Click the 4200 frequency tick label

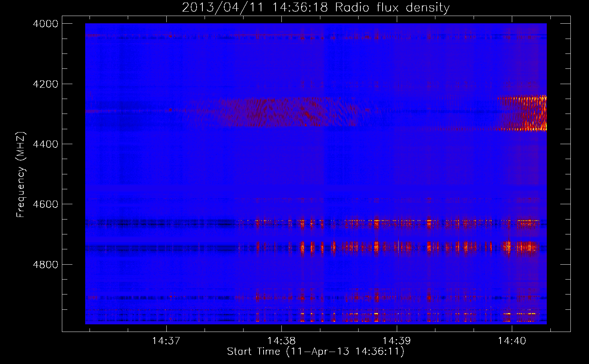click(x=46, y=84)
